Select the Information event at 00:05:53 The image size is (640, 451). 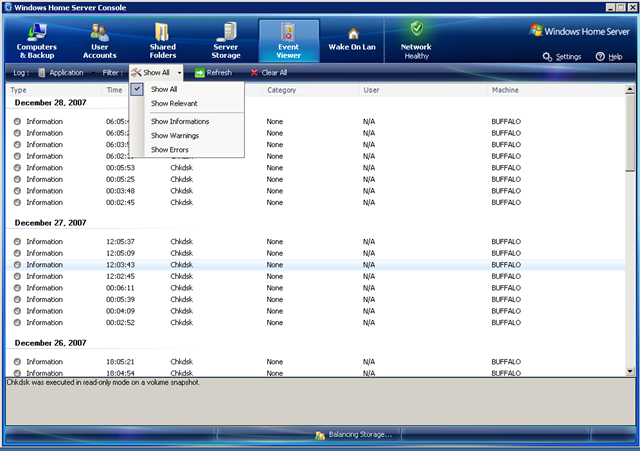315,168
